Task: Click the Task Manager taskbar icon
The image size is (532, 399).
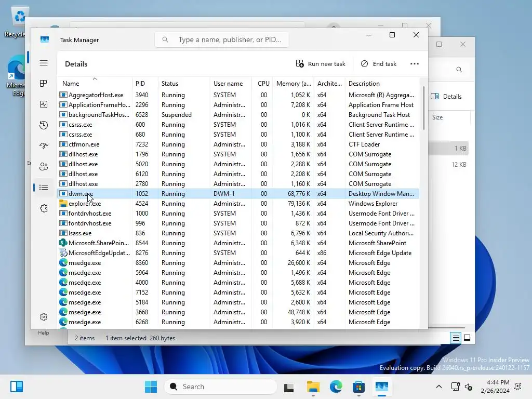Action: (382, 387)
